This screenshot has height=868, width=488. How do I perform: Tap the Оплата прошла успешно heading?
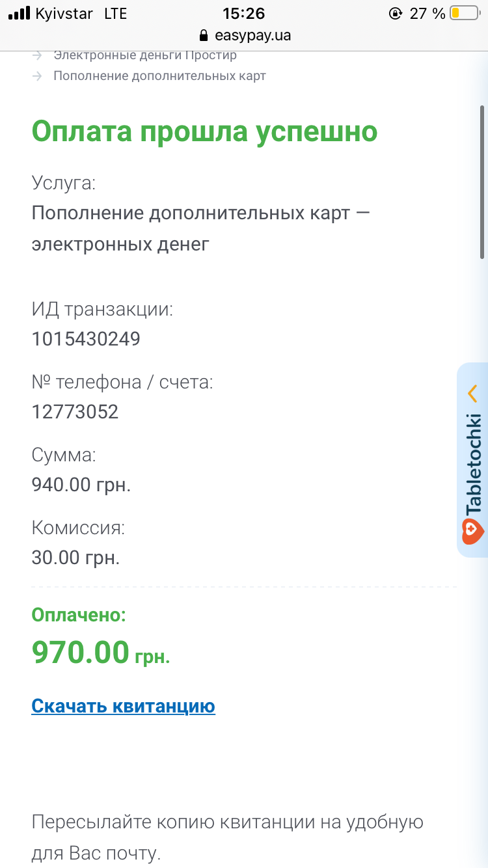click(x=204, y=131)
